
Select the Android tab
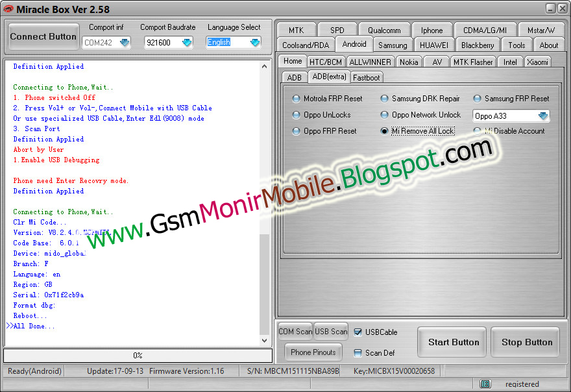pos(354,44)
